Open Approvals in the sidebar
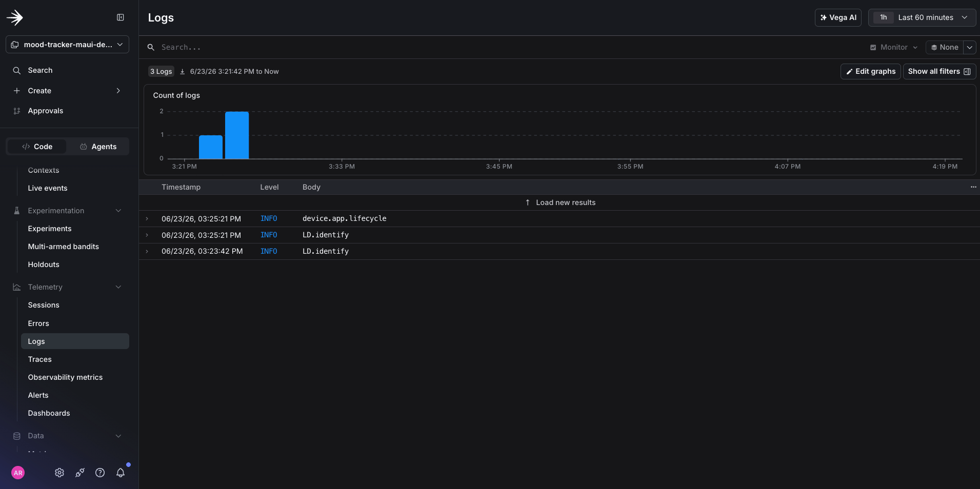 pyautogui.click(x=45, y=111)
